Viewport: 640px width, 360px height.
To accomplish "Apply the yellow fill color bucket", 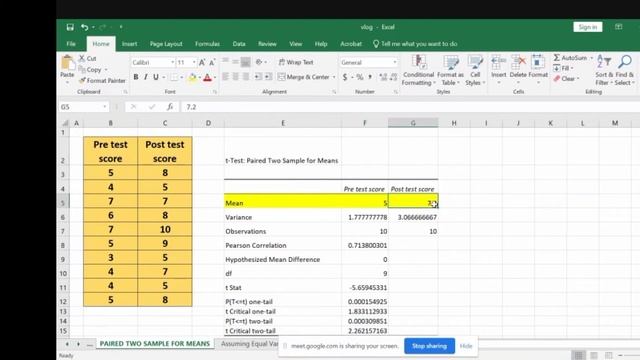I will point(192,77).
